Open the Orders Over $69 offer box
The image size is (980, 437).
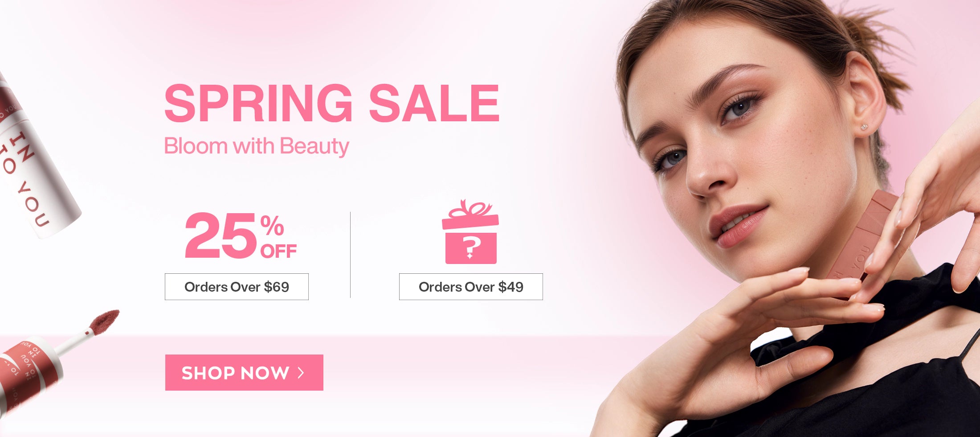237,287
